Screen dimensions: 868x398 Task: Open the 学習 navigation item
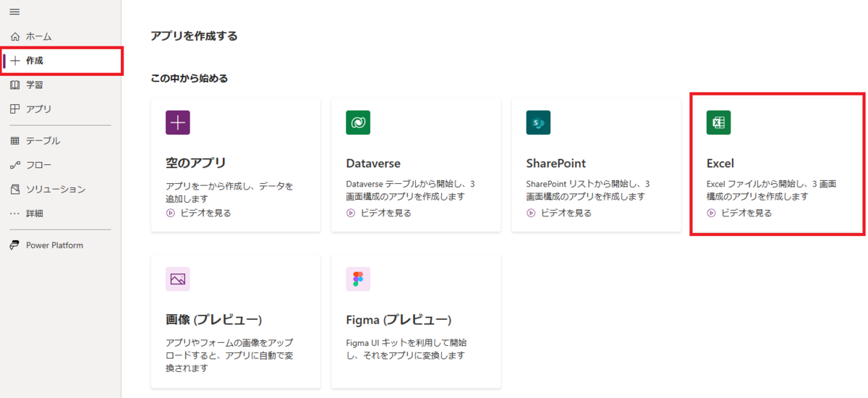tap(61, 85)
